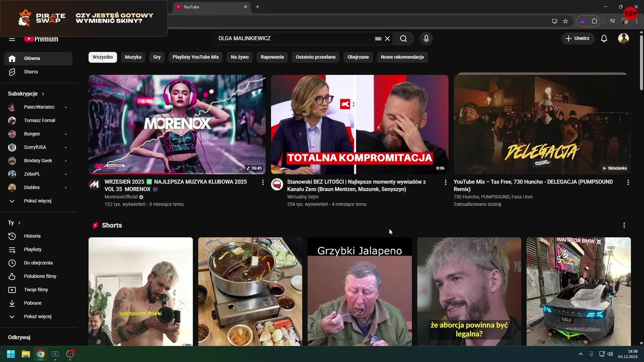The height and width of the screenshot is (362, 644).
Task: Open more options for Stanowski video
Action: pyautogui.click(x=445, y=183)
